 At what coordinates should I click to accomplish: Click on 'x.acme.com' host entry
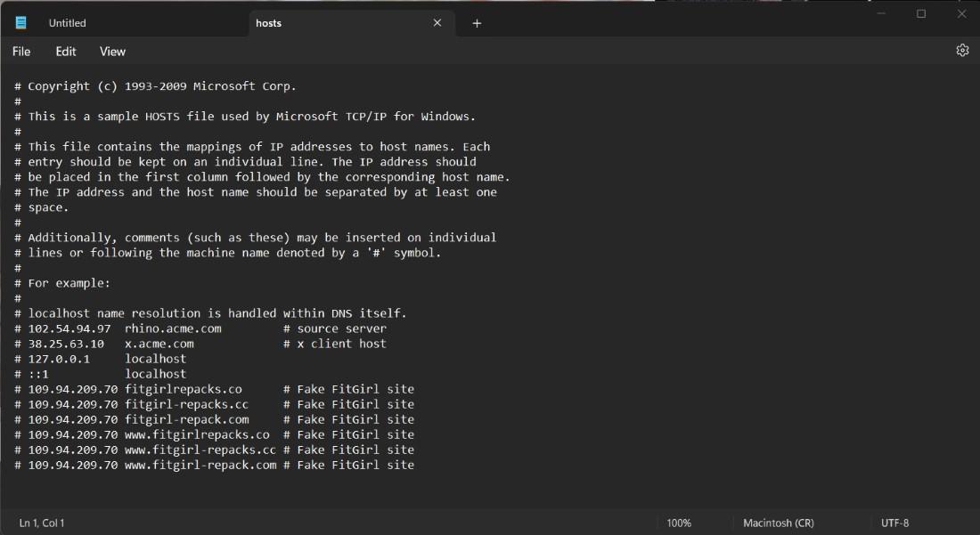pyautogui.click(x=159, y=344)
